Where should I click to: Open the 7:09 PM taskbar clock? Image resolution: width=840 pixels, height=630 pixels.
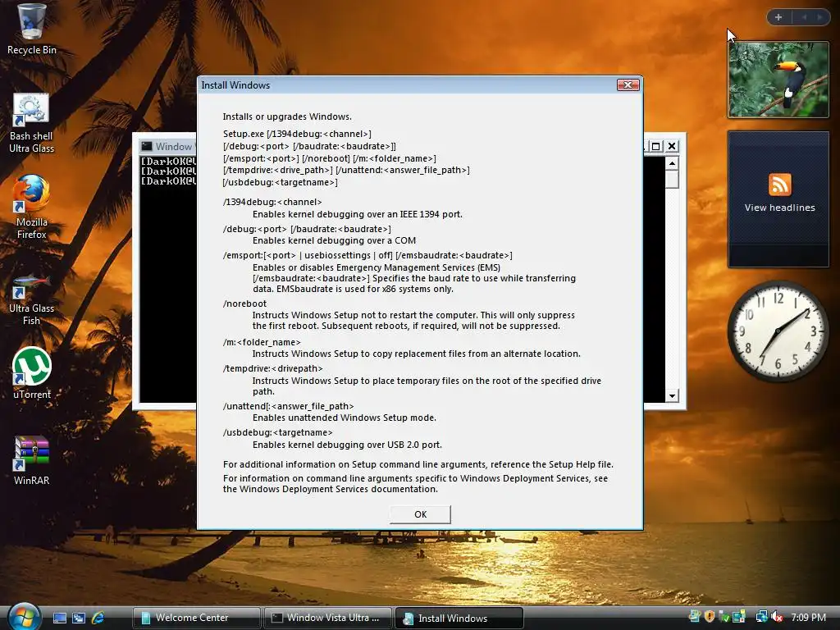point(809,617)
